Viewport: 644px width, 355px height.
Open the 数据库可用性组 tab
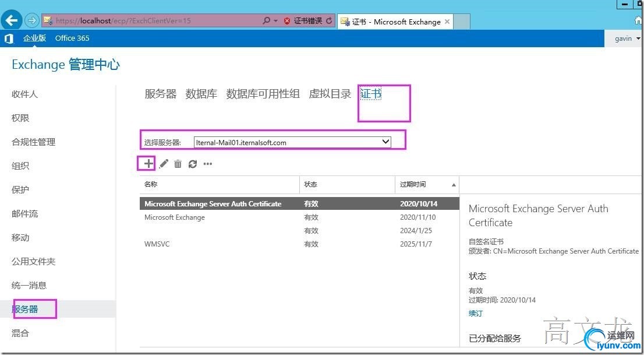pyautogui.click(x=263, y=94)
